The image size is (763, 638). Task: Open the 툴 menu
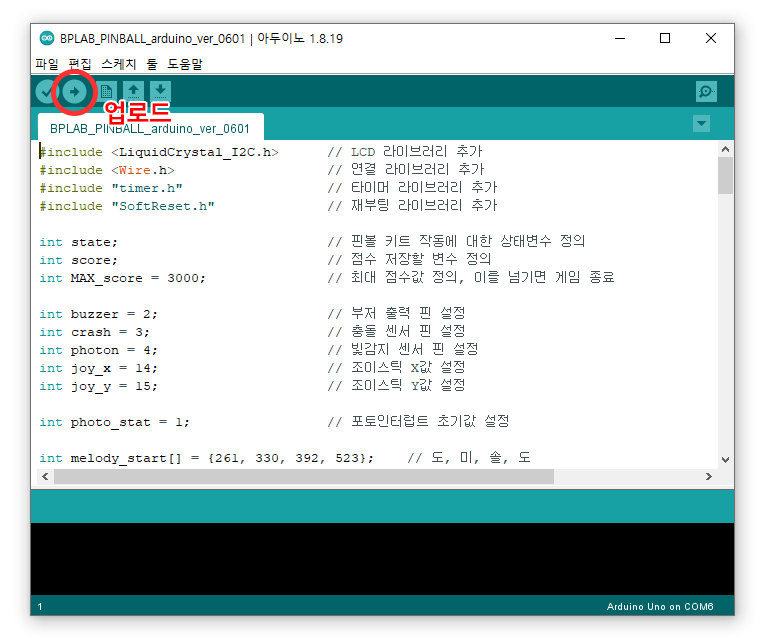(x=152, y=64)
